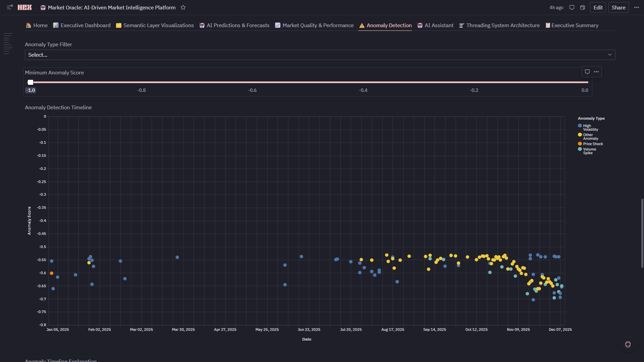
Task: Click the Edit button
Action: (598, 7)
